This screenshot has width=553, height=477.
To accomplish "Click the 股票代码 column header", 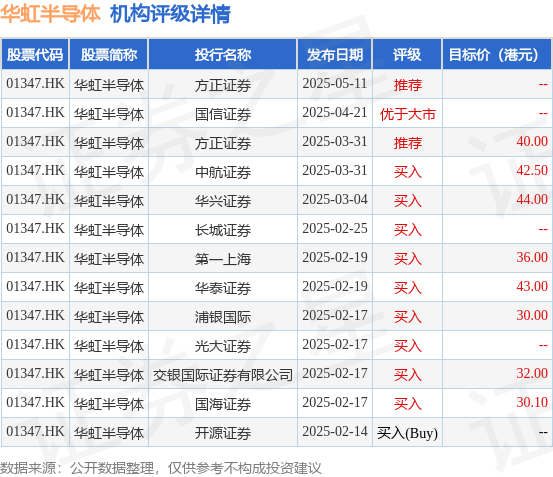I will [x=35, y=54].
